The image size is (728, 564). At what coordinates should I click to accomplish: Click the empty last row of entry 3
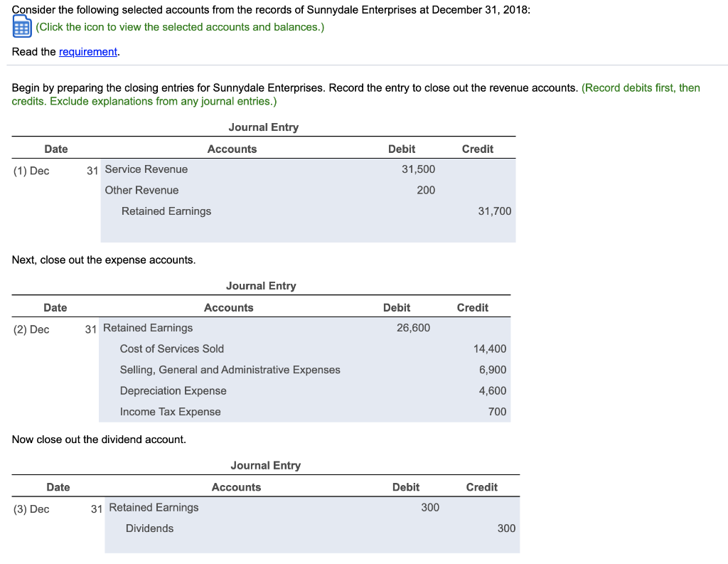point(312,546)
